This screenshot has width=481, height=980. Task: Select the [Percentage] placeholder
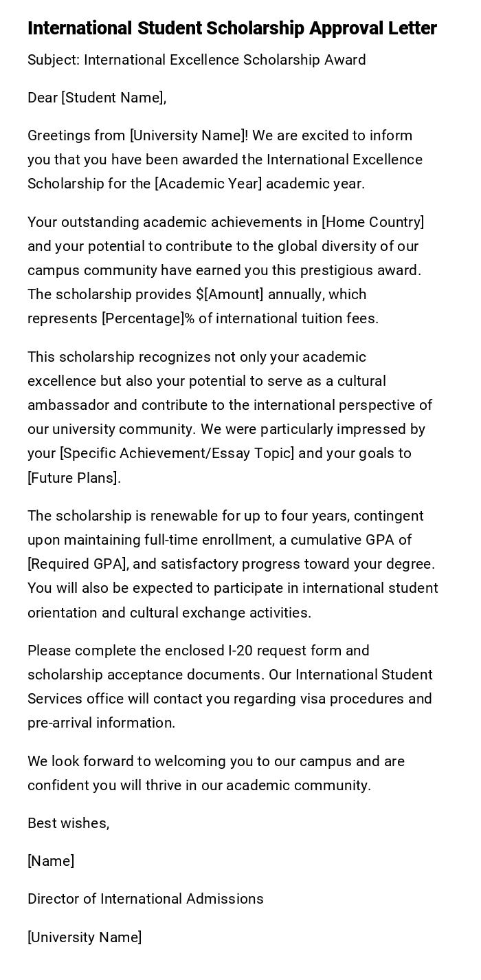click(144, 318)
